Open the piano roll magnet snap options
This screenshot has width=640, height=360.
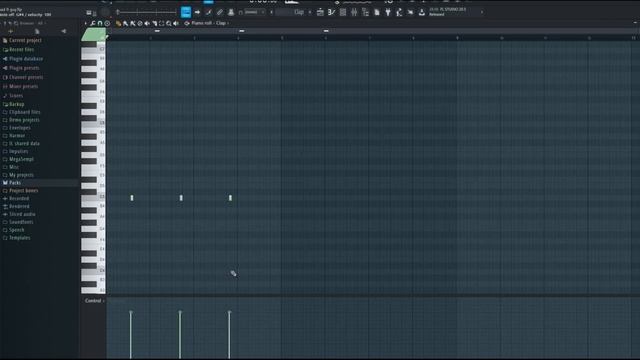[100, 23]
